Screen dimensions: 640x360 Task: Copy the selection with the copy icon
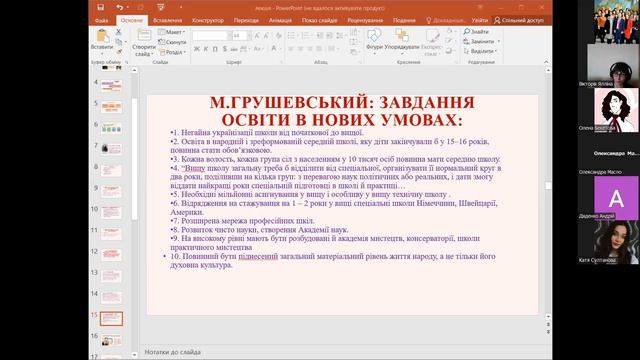coord(119,42)
